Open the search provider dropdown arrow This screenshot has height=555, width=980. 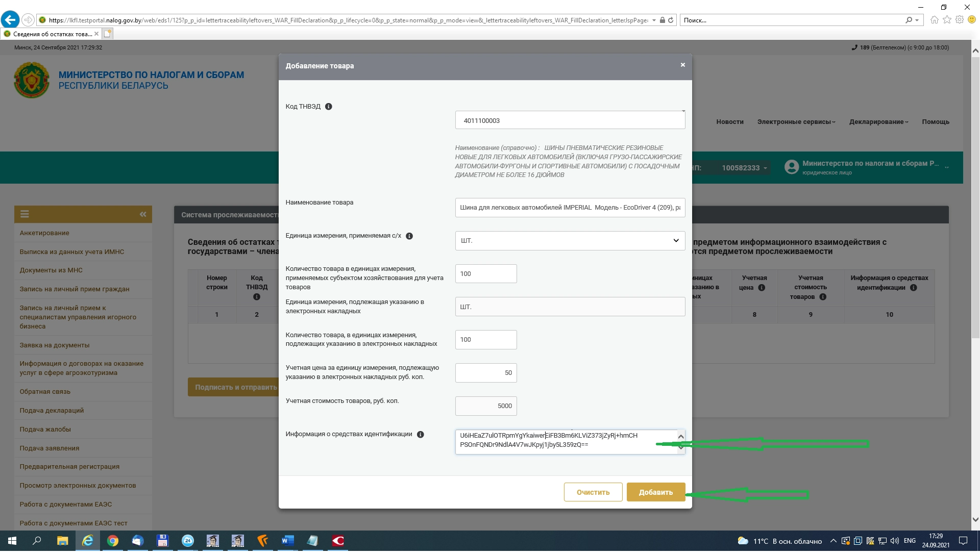click(x=917, y=20)
